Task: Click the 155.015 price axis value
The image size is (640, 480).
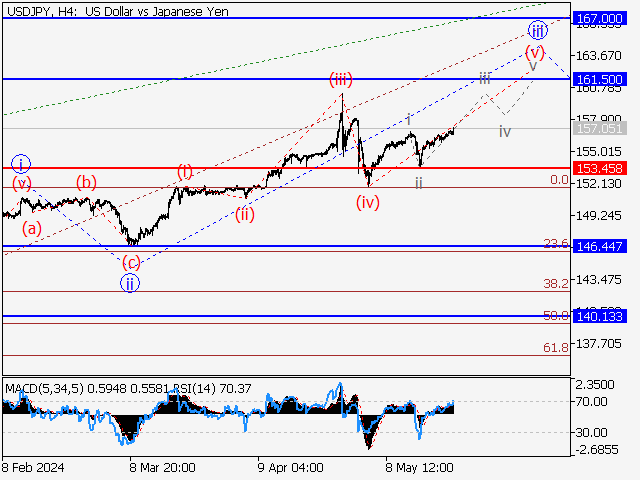Action: pos(598,151)
